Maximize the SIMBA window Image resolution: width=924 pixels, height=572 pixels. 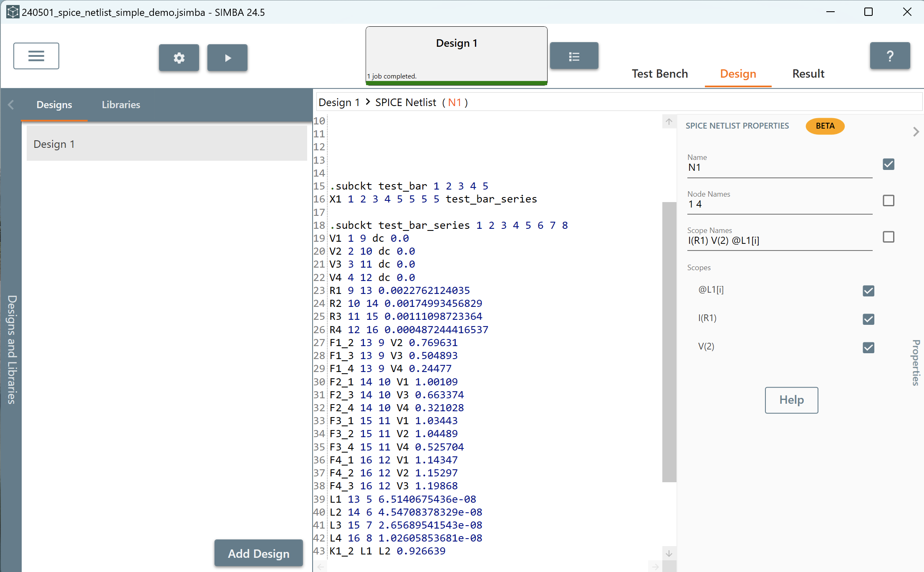tap(868, 12)
